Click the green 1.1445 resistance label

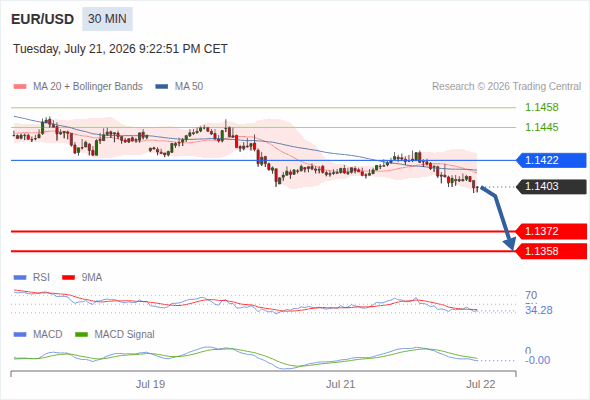click(x=541, y=127)
